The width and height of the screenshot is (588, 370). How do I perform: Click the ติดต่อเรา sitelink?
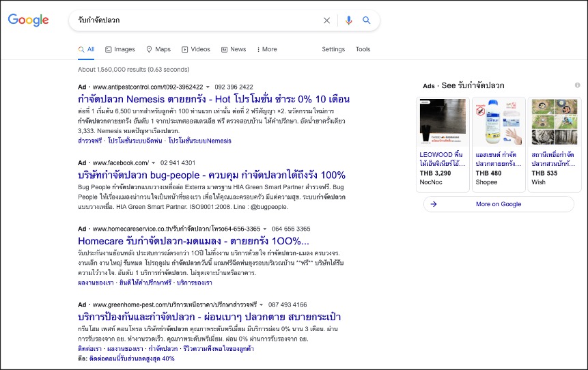[x=89, y=349]
